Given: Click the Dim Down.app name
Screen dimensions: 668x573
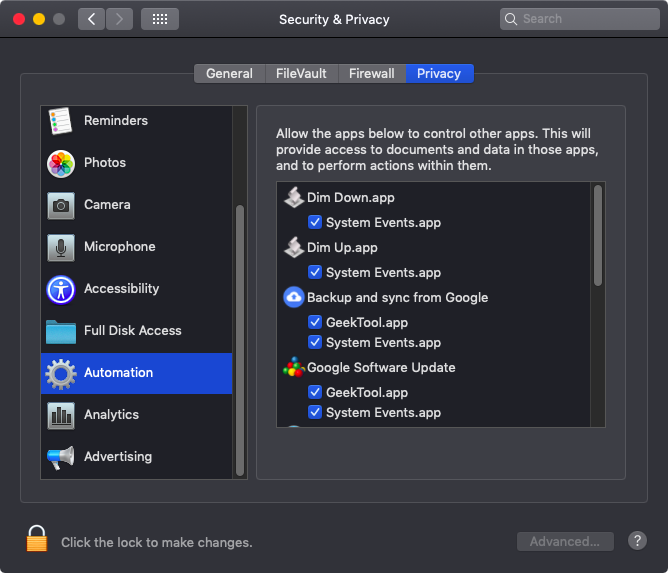Looking at the screenshot, I should 351,198.
